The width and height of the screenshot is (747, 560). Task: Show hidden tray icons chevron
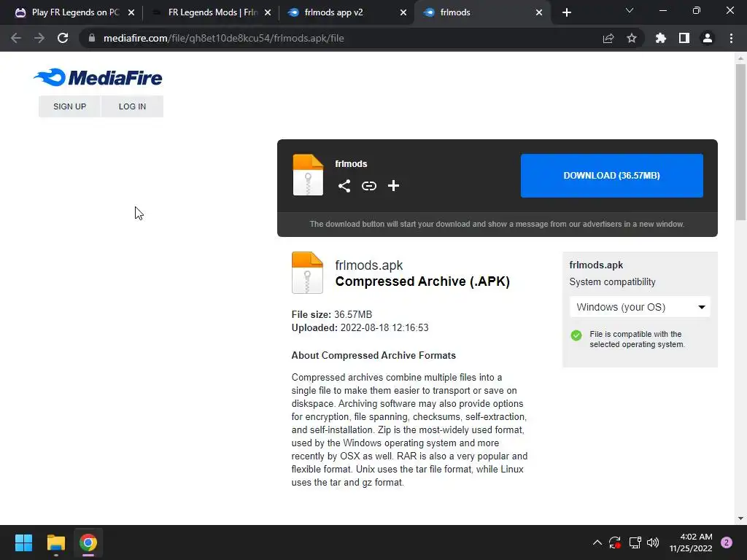click(597, 542)
